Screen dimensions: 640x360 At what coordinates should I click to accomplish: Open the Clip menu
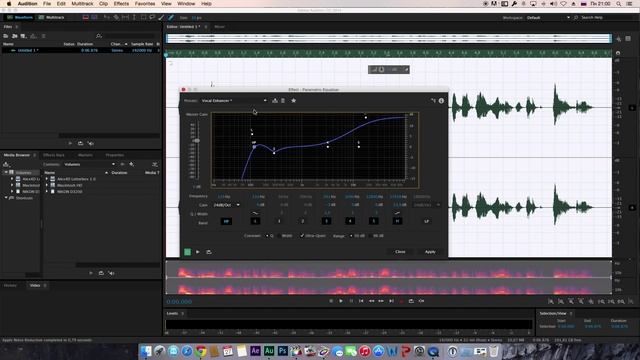(103, 4)
